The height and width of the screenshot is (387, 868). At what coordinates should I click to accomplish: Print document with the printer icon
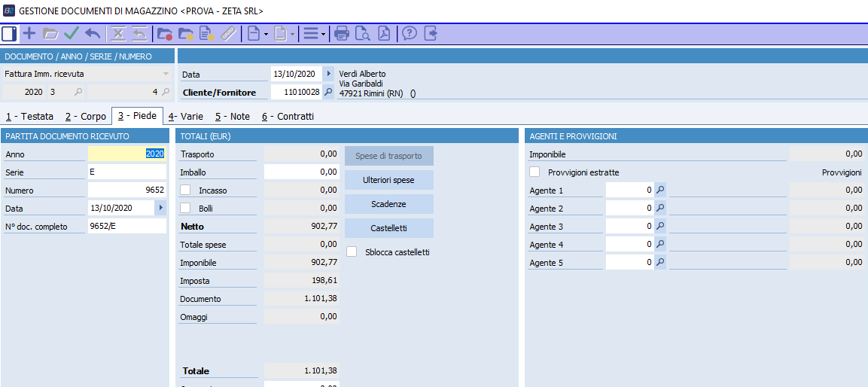click(342, 33)
